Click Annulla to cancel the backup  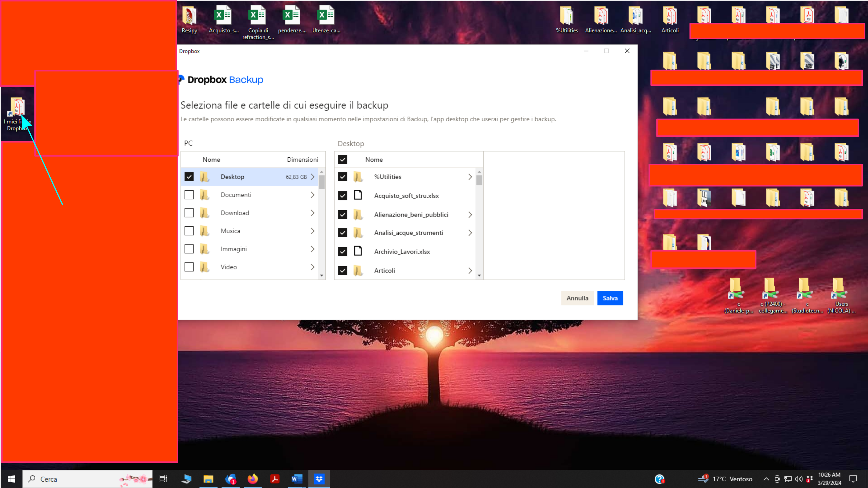577,298
